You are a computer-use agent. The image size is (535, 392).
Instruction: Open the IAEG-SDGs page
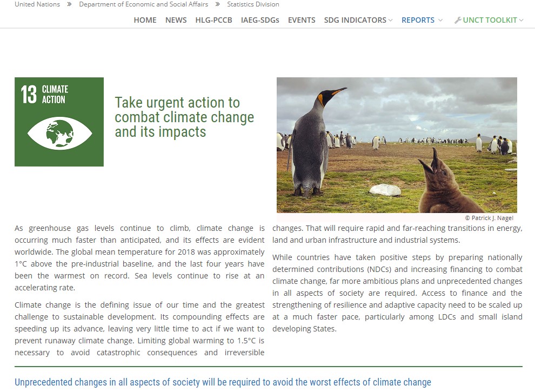tap(260, 20)
